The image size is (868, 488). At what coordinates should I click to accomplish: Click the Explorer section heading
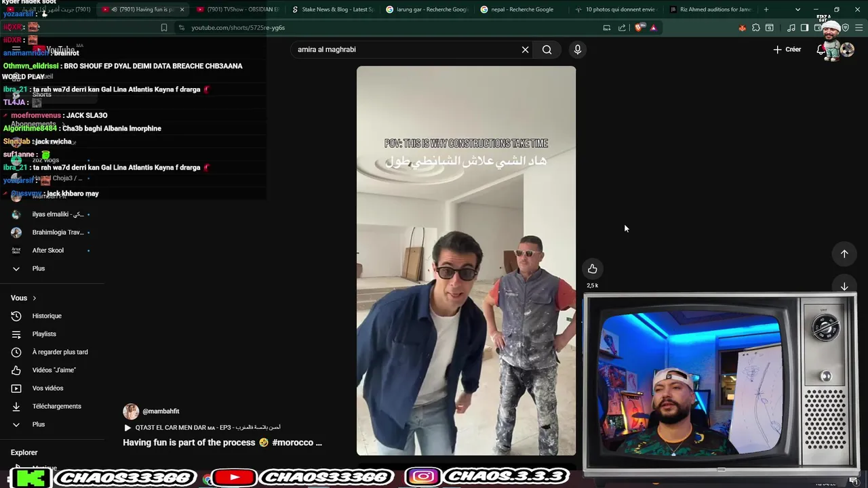pyautogui.click(x=24, y=453)
